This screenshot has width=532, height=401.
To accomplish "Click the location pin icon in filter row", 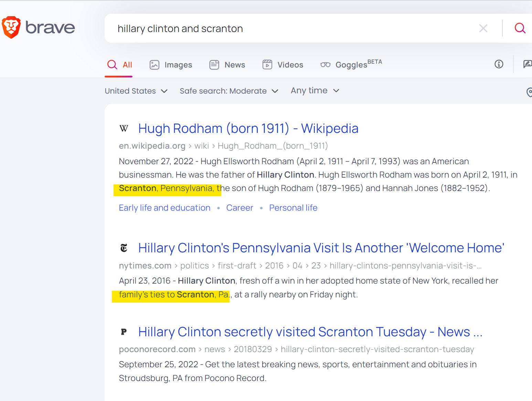I will [529, 92].
